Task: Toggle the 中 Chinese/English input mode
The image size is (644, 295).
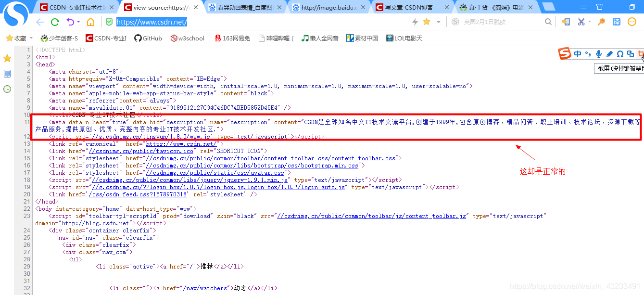Action: (578, 54)
